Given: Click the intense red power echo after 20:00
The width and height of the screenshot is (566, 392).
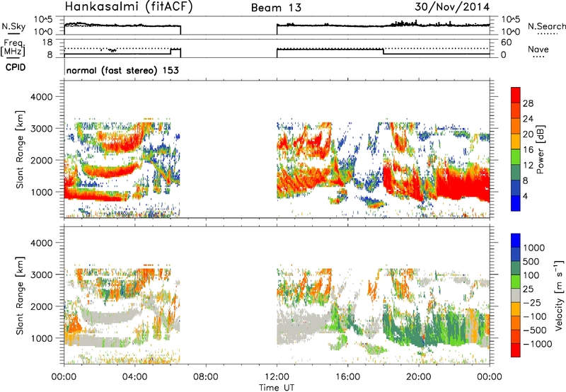Looking at the screenshot, I should [464, 184].
